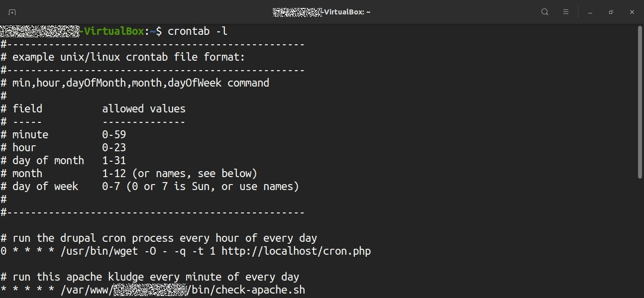Click the 'example unix/linux crontab file format' line

(128, 57)
